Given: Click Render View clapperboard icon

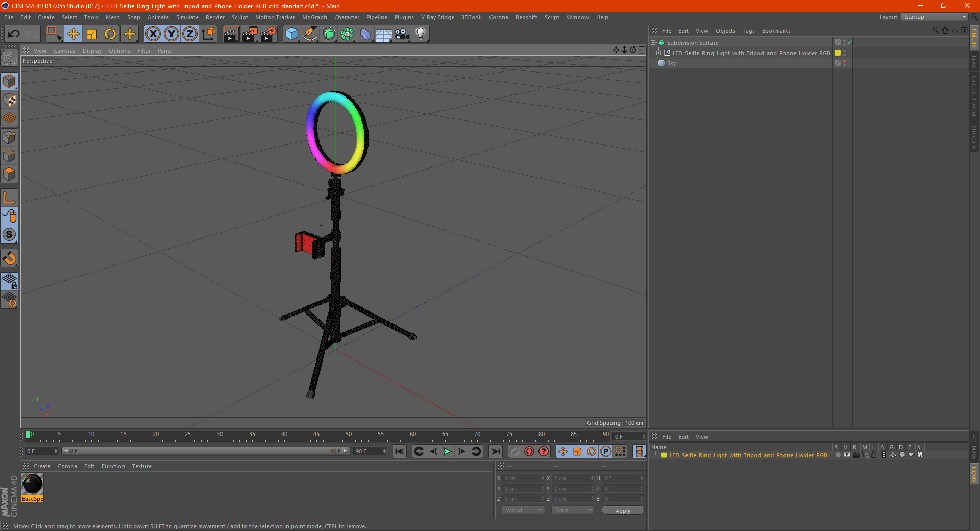Looking at the screenshot, I should click(x=231, y=34).
